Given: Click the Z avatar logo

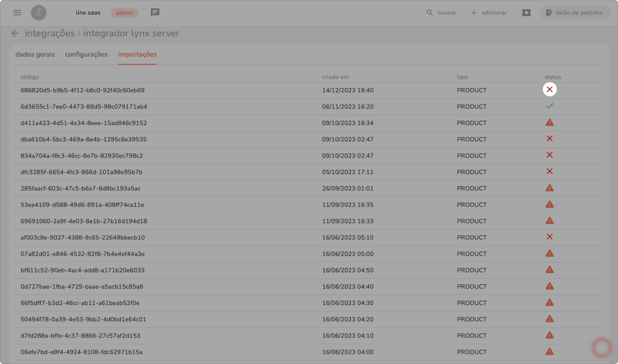Looking at the screenshot, I should pos(39,13).
